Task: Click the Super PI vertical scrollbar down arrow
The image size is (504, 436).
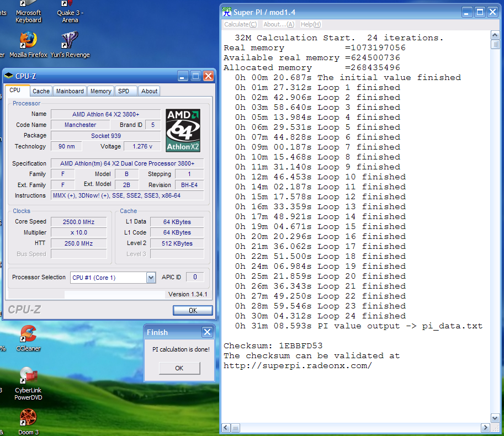Action: coord(495,418)
